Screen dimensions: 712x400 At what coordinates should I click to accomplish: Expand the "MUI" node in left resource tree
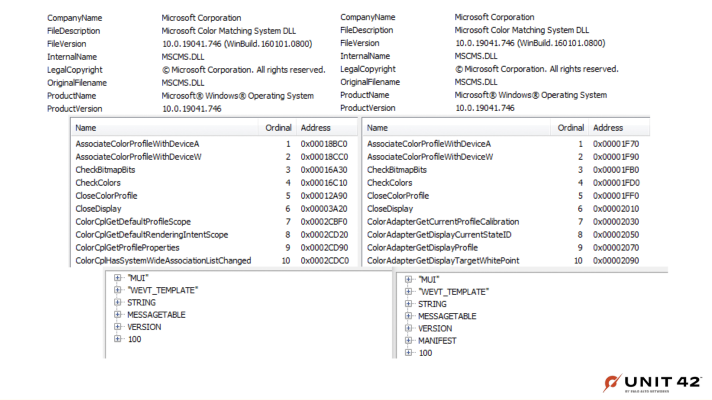click(x=118, y=277)
